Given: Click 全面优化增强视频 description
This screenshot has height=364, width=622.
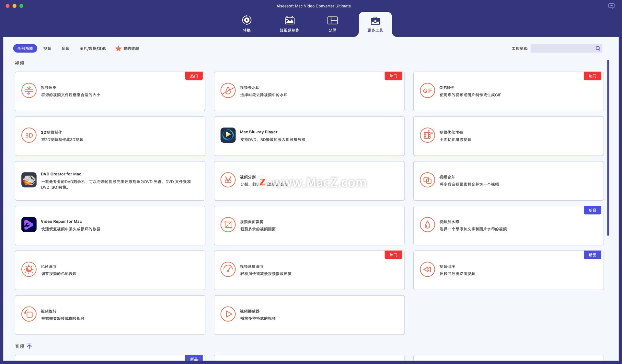Looking at the screenshot, I should click(455, 139).
